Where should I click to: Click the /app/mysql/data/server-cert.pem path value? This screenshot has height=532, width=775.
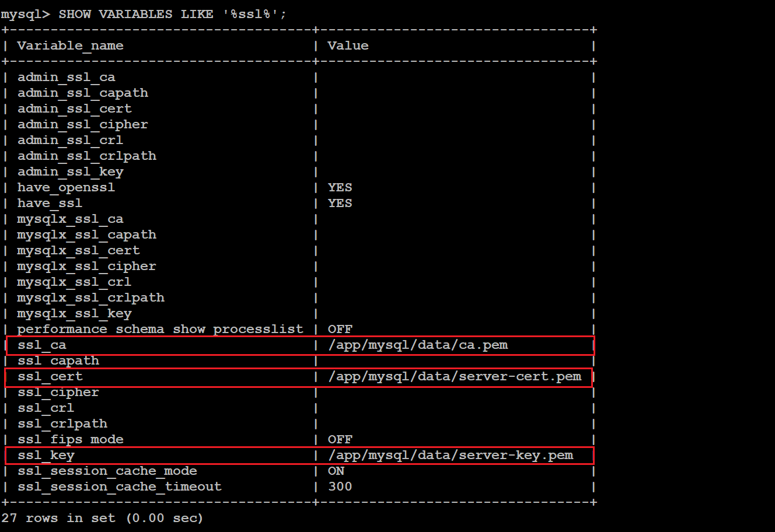(x=455, y=376)
